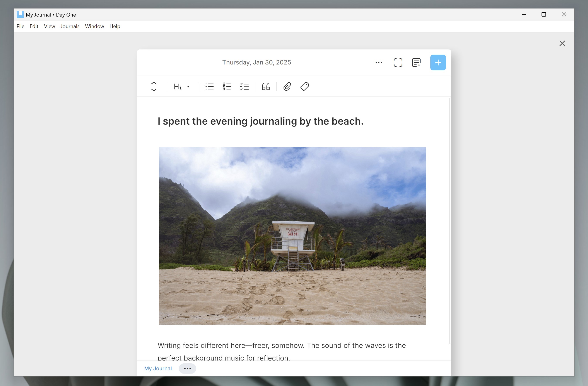This screenshot has height=386, width=588.
Task: Insert a numbered list
Action: coord(227,87)
